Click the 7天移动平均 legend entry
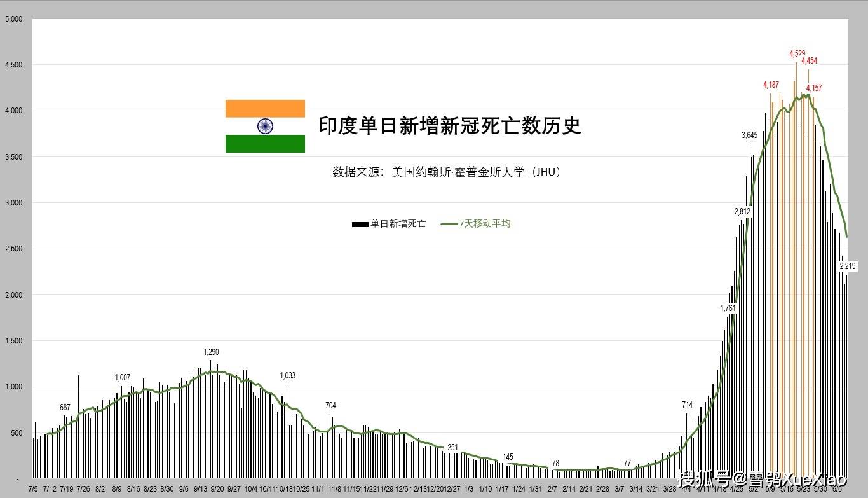The image size is (868, 498). pyautogui.click(x=477, y=224)
